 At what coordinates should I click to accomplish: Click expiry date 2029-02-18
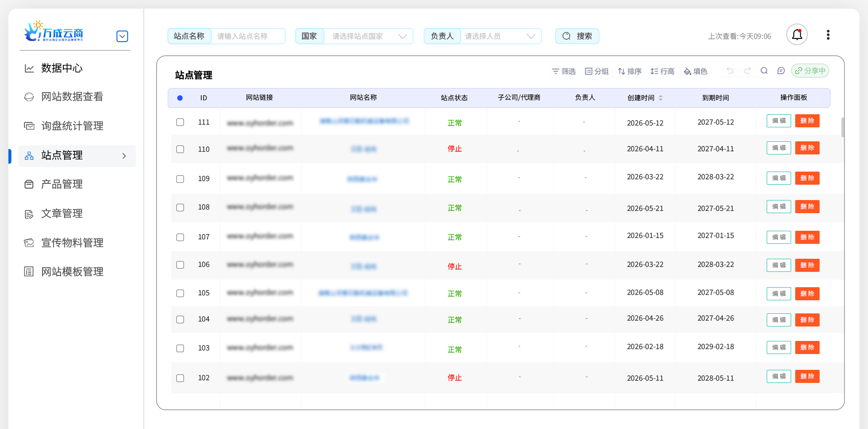[716, 347]
